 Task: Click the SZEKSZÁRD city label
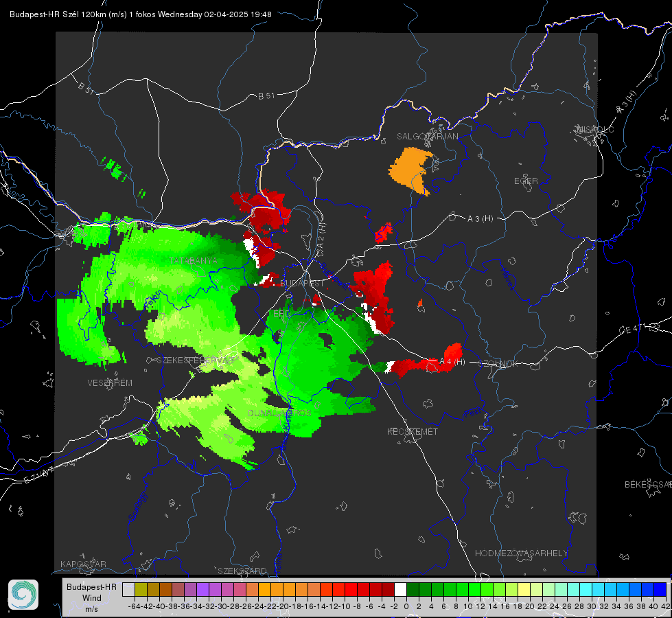click(x=242, y=571)
